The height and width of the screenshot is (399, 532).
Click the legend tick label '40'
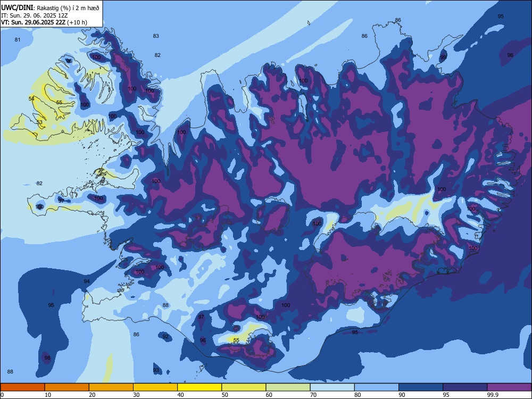(x=180, y=395)
